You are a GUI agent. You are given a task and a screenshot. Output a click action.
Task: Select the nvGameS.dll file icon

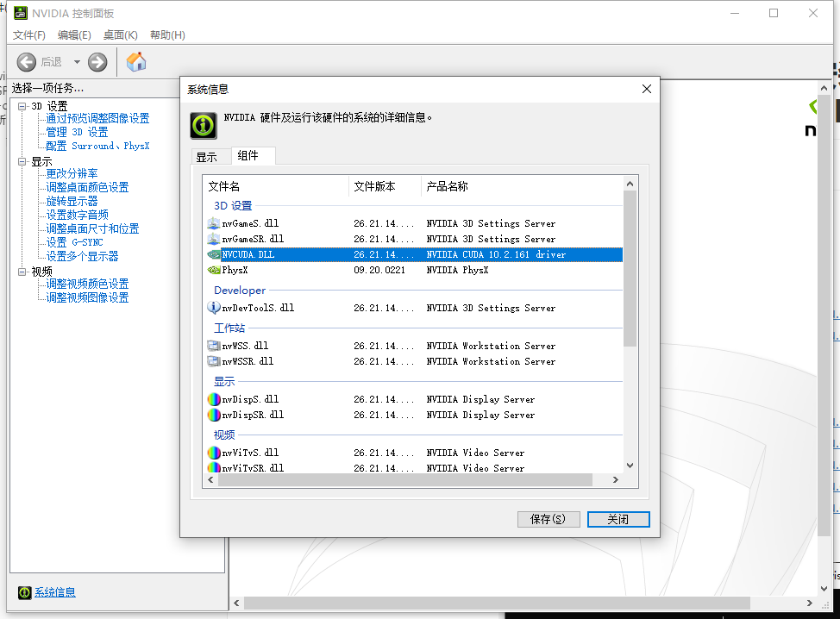213,222
